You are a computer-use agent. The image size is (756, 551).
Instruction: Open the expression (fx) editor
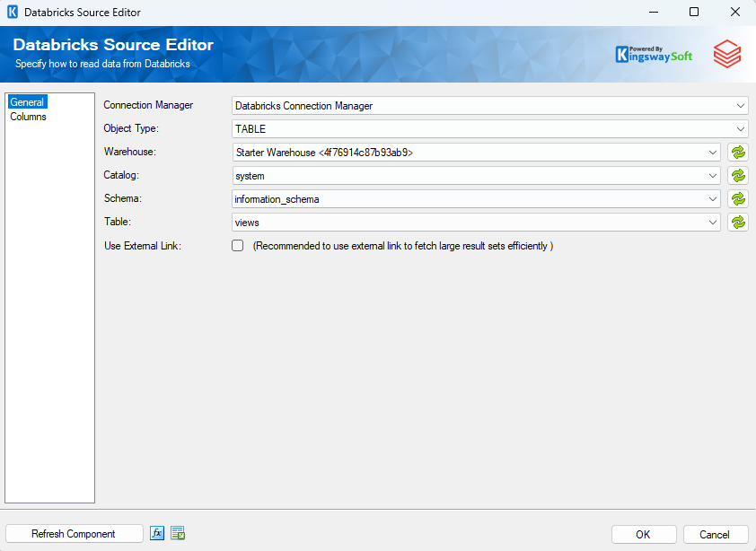(x=157, y=533)
